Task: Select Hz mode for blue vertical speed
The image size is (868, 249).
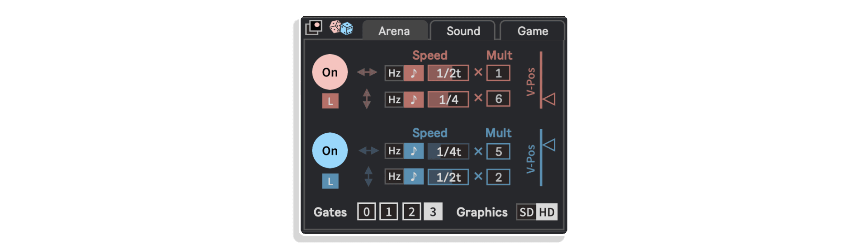Action: point(394,176)
